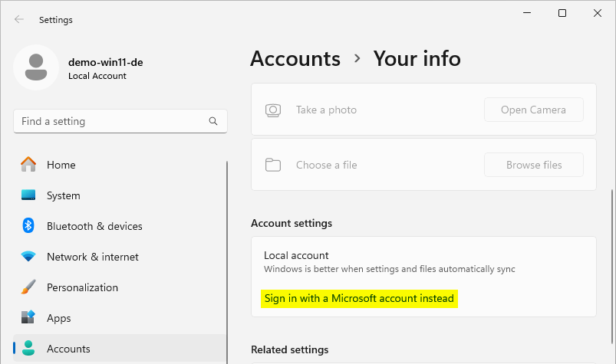Screen dimensions: 616x364
Task: Click inside the Find a setting box
Action: tap(120, 121)
